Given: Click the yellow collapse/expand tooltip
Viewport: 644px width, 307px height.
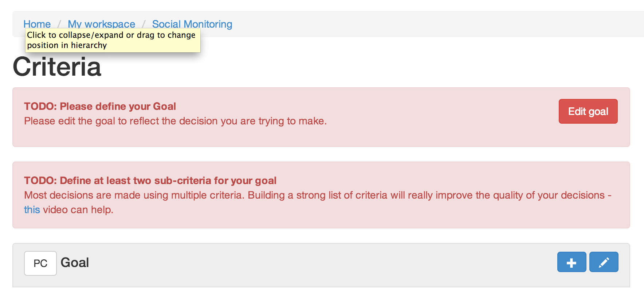Looking at the screenshot, I should coord(113,40).
